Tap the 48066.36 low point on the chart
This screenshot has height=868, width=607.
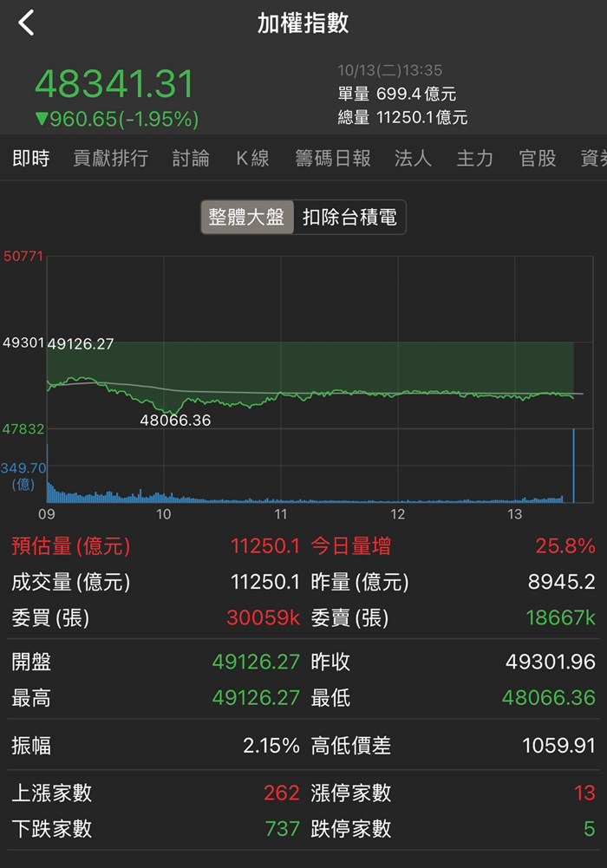pyautogui.click(x=175, y=421)
